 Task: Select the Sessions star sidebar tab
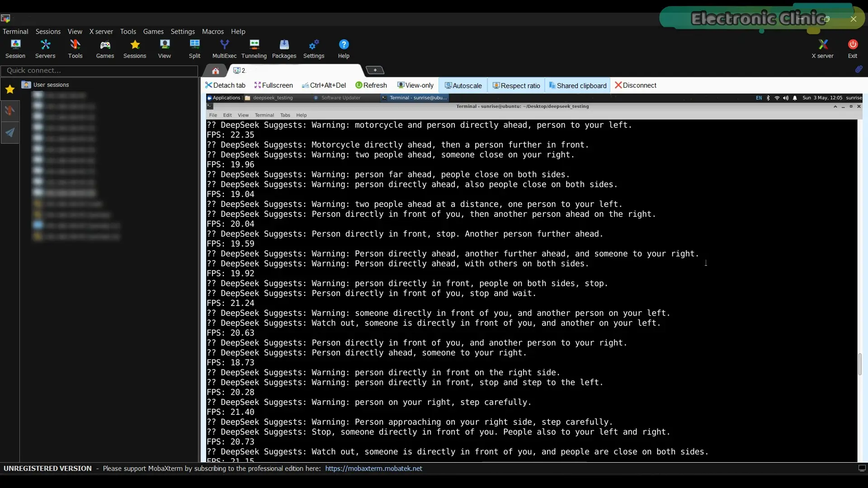click(10, 89)
